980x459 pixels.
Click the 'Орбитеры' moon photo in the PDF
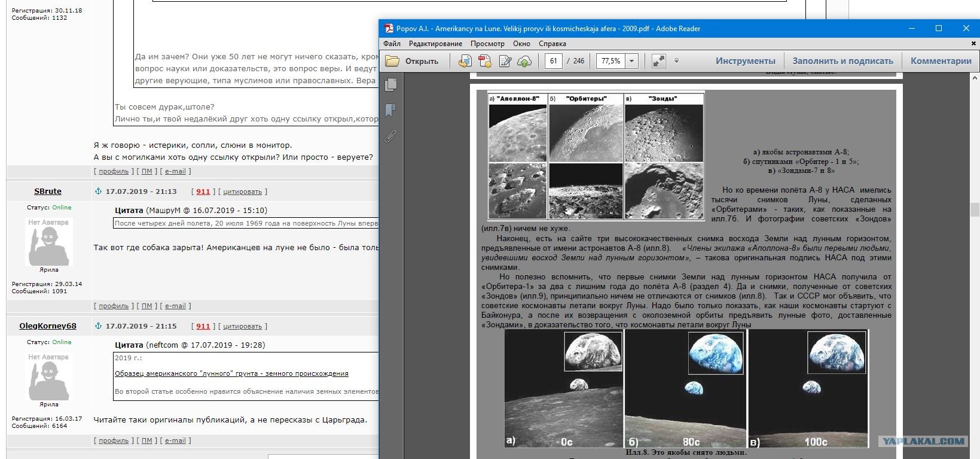point(585,133)
